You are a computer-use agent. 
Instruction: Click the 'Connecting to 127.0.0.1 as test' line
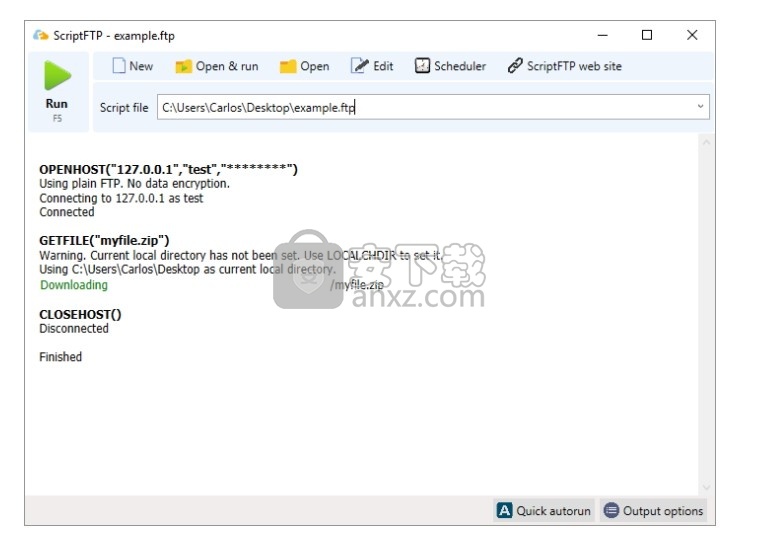pyautogui.click(x=121, y=198)
